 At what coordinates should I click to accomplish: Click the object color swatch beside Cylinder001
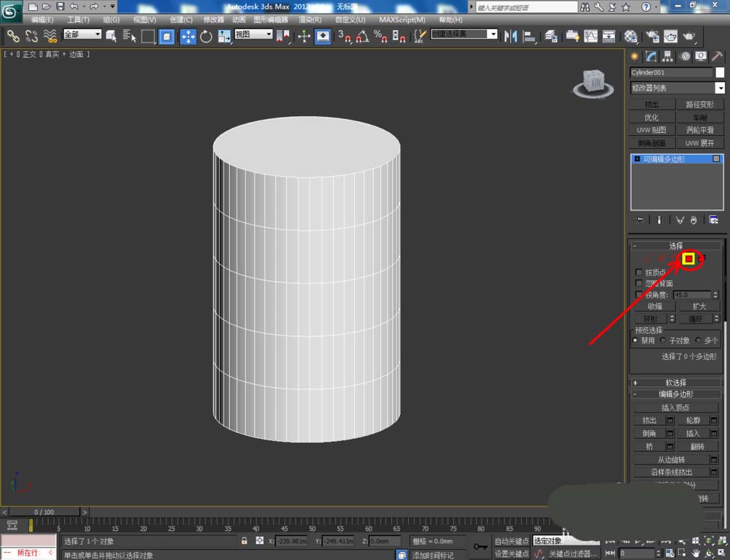tap(720, 72)
